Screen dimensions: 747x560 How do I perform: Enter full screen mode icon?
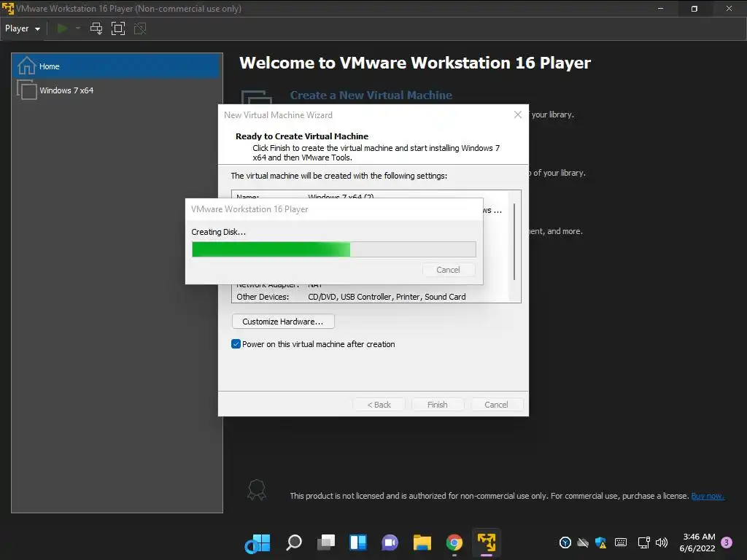[117, 28]
